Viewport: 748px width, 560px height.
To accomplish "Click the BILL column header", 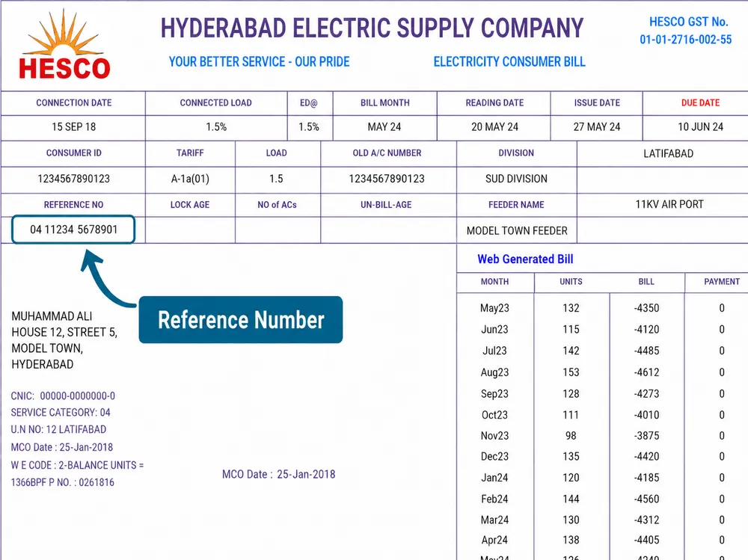I will pos(646,281).
